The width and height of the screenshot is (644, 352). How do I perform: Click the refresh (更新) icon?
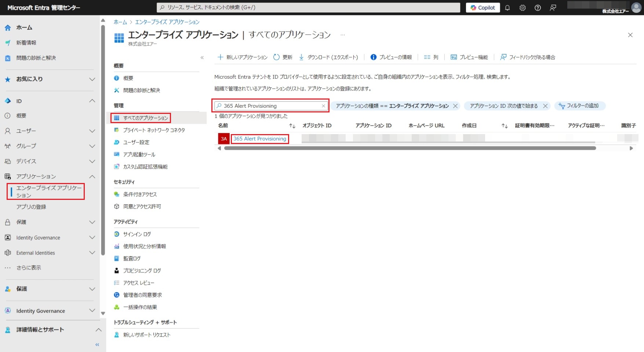[276, 57]
